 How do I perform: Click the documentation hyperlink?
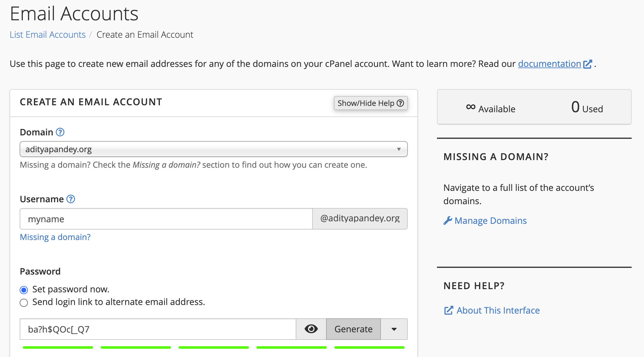point(549,64)
